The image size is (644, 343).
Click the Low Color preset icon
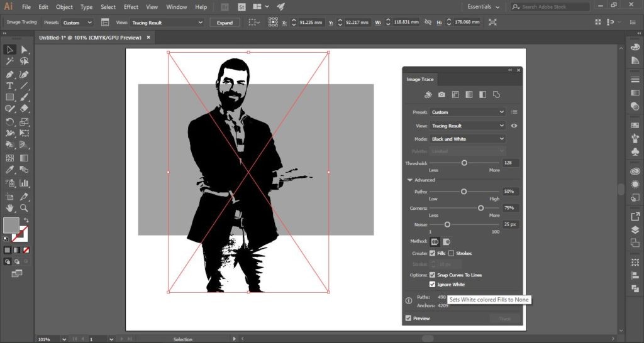455,95
